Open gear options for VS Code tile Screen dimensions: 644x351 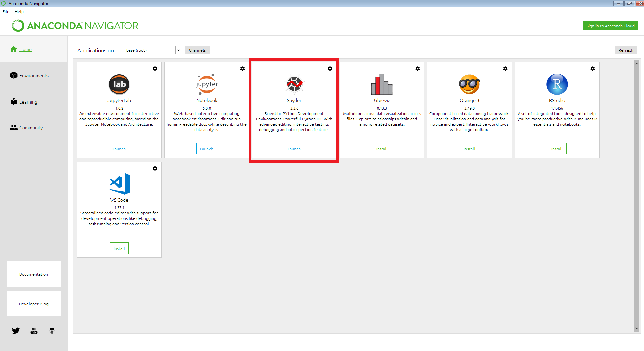click(x=155, y=168)
